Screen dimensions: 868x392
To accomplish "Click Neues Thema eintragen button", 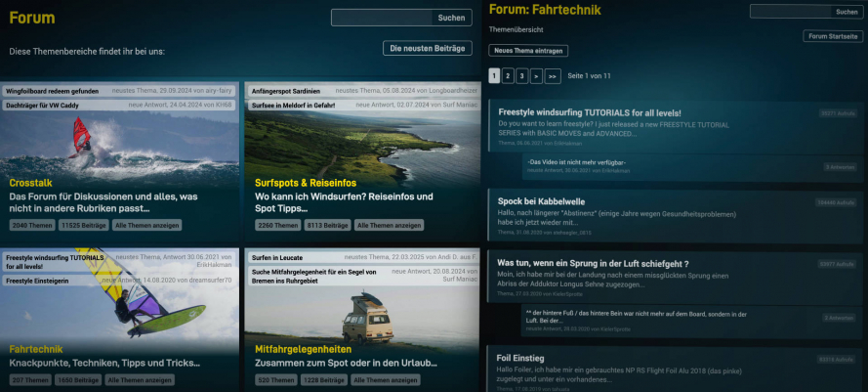I will (x=528, y=50).
